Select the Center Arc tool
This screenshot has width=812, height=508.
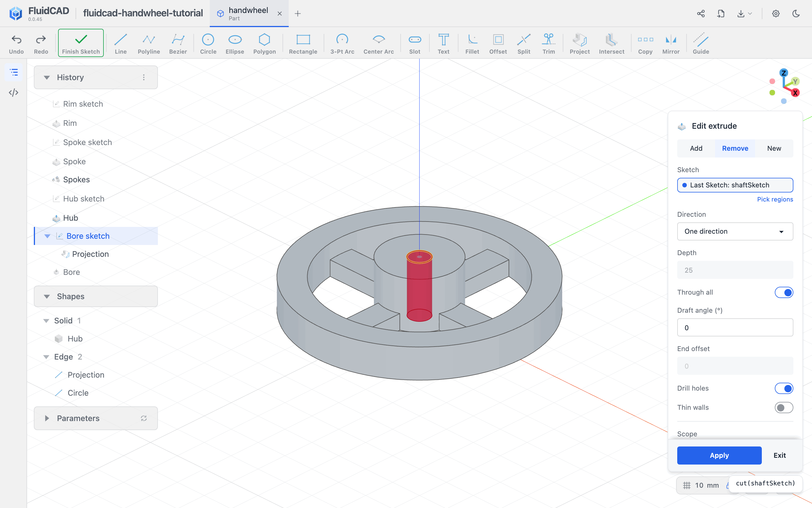[x=378, y=44]
